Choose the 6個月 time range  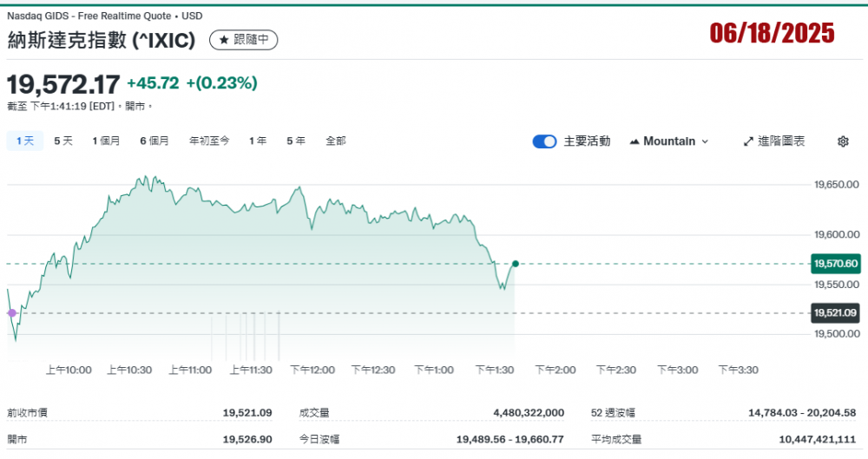tap(155, 141)
